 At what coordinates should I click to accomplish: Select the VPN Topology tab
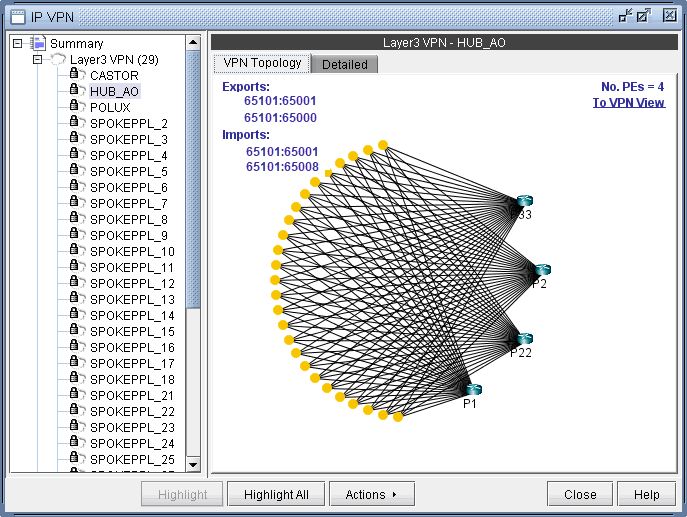tap(262, 63)
